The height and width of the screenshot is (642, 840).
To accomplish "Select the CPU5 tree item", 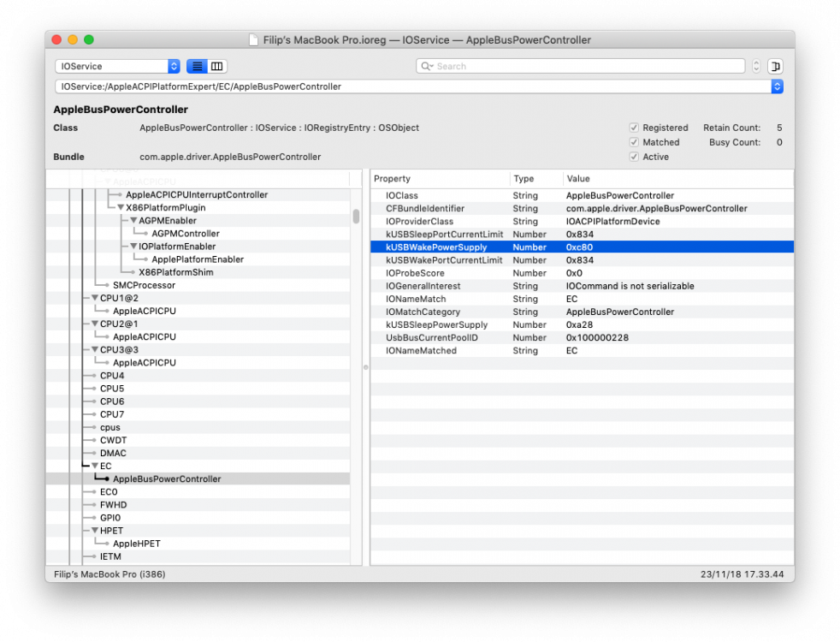I will pos(112,389).
